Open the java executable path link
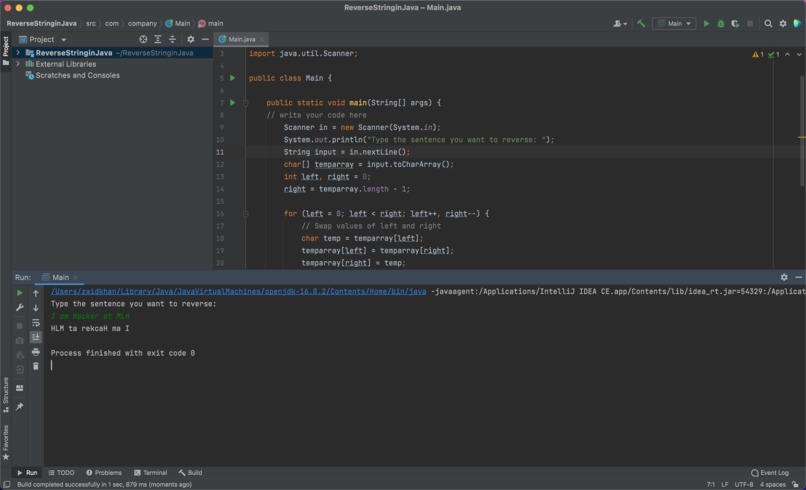 click(x=238, y=292)
